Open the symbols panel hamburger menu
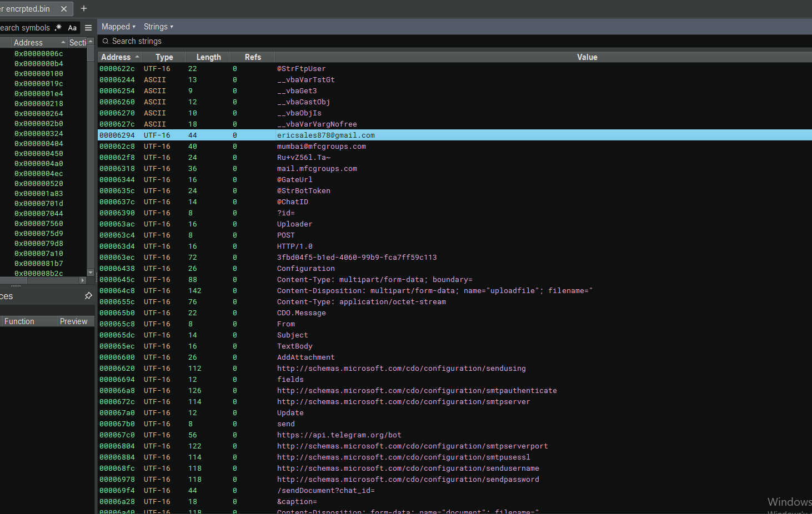The width and height of the screenshot is (812, 514). coord(88,28)
